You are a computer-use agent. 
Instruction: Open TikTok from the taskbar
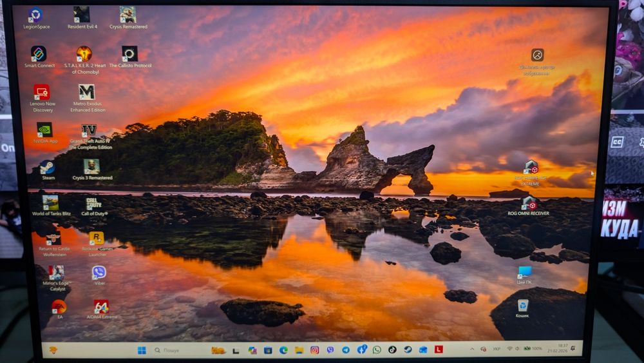coord(392,350)
